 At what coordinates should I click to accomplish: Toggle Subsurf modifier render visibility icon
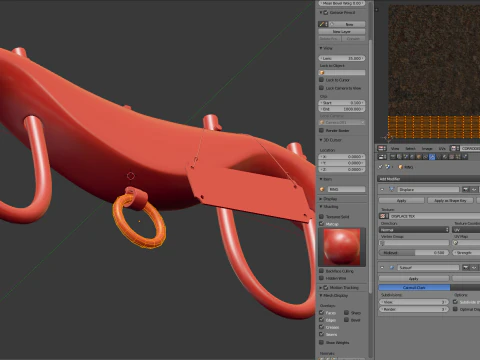point(465,267)
